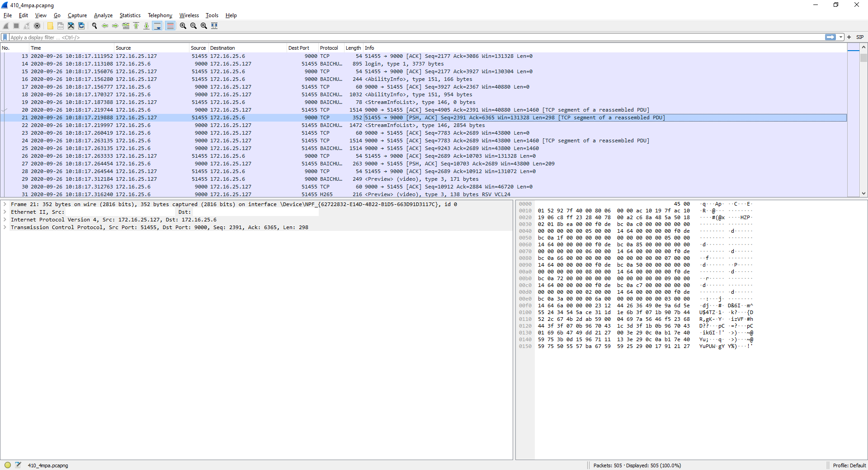Click the SIP filter button

(x=859, y=37)
